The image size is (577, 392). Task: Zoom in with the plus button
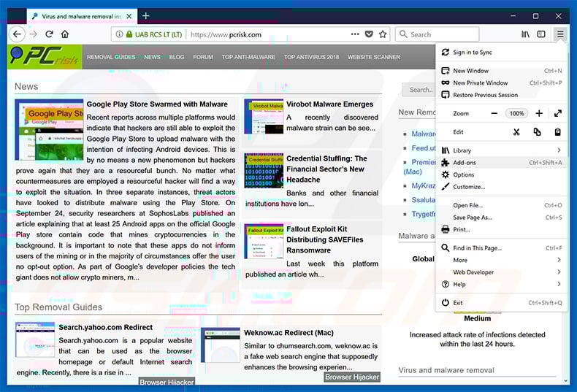[x=539, y=113]
